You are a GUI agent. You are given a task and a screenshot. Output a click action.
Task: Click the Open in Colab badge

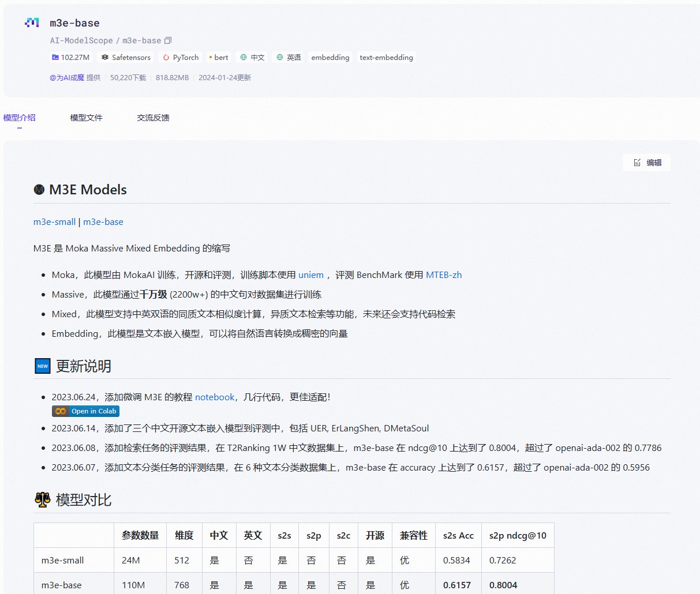(85, 411)
